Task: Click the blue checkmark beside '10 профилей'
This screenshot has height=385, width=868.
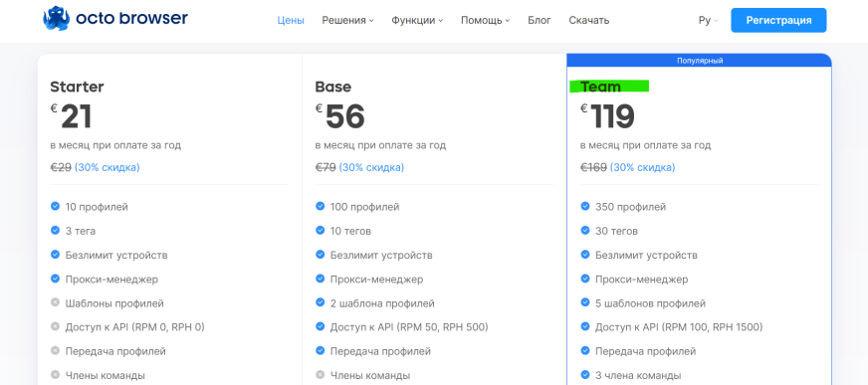Action: coord(55,206)
